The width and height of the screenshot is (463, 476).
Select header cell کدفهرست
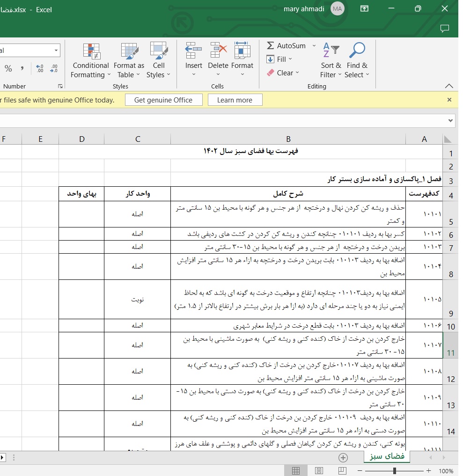[x=424, y=194]
